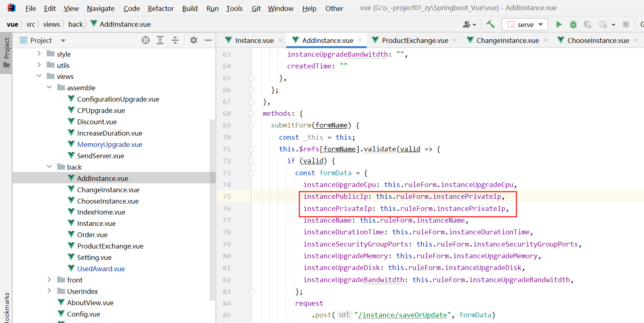Select Setting.vue in the project tree
This screenshot has height=323, width=644.
(x=94, y=257)
